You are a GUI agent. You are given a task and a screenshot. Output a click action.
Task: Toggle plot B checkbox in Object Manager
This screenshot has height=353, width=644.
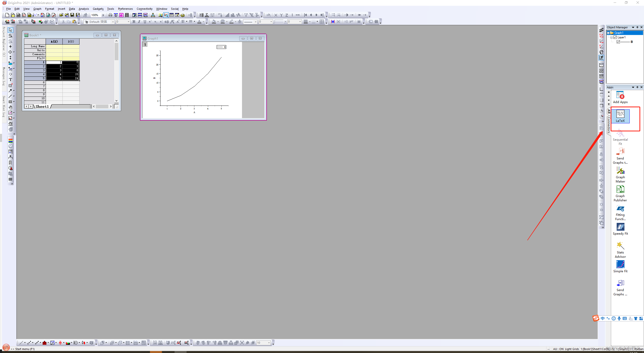pyautogui.click(x=618, y=42)
